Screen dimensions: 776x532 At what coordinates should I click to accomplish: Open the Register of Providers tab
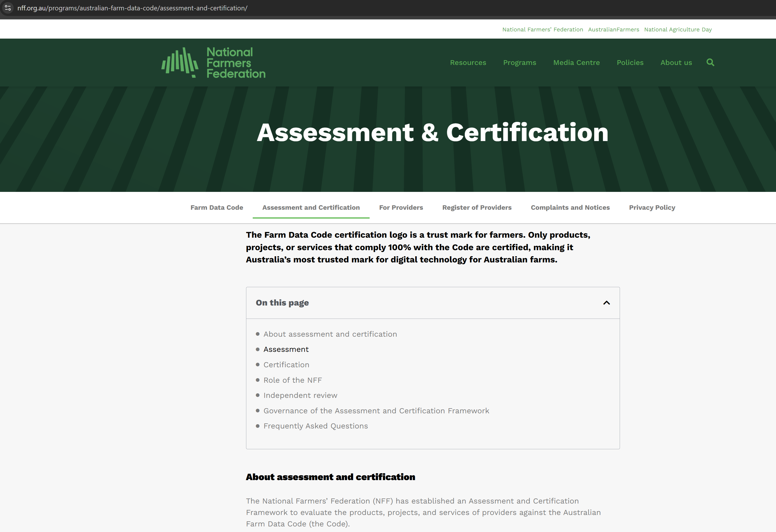coord(476,207)
